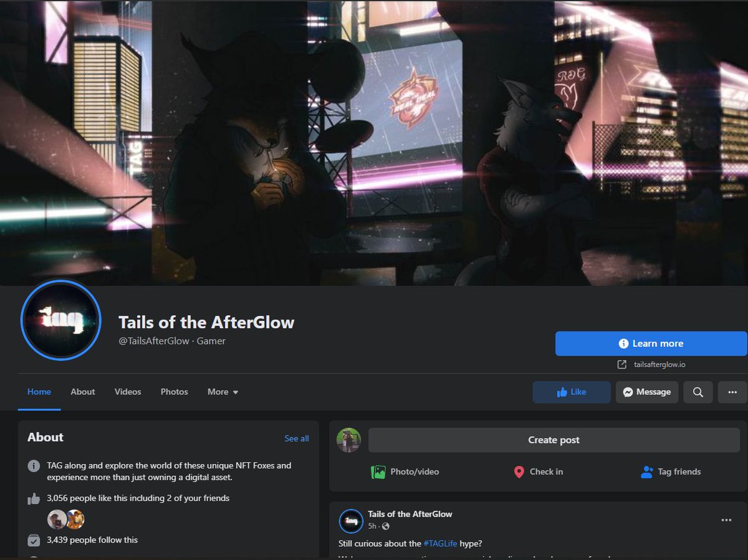This screenshot has height=560, width=748.
Task: Click the post author's TAG avatar
Action: point(351,521)
